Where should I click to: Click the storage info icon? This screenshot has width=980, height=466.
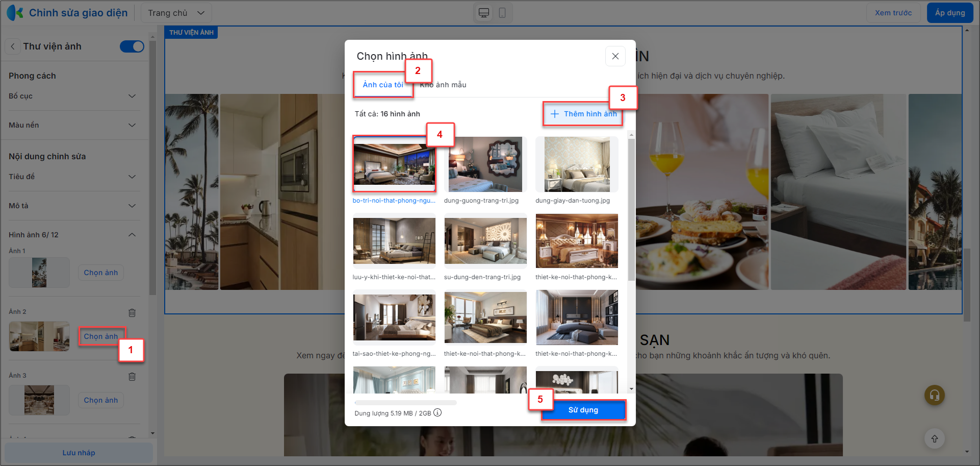point(437,412)
